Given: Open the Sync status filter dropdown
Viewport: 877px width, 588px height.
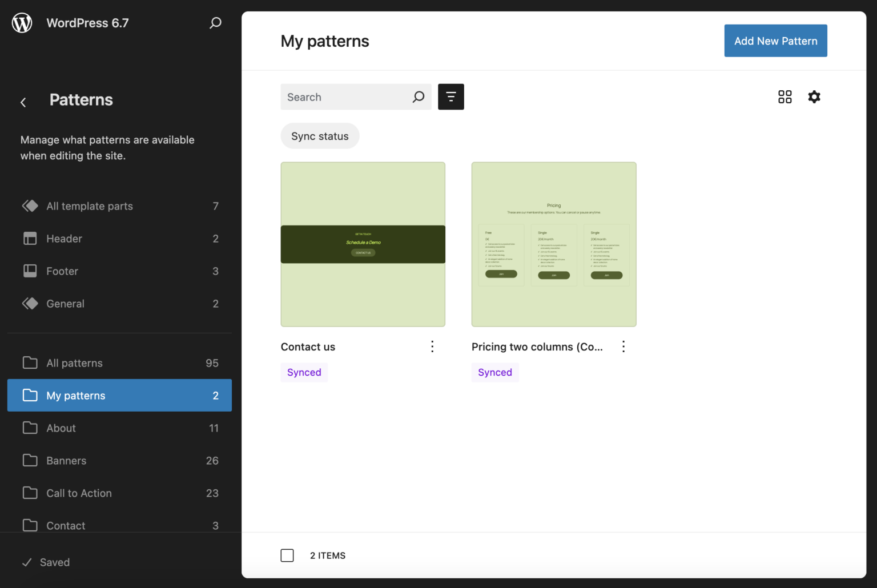Looking at the screenshot, I should coord(320,136).
